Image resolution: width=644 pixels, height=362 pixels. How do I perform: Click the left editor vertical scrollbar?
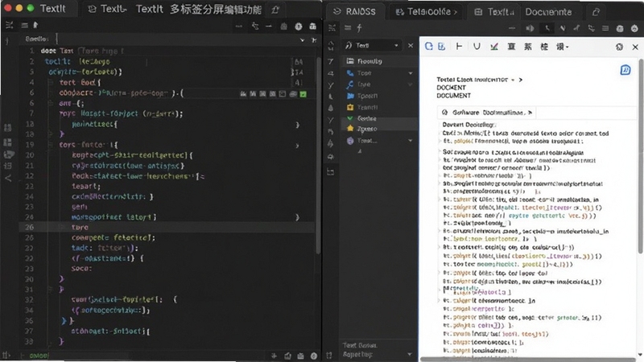(x=318, y=156)
